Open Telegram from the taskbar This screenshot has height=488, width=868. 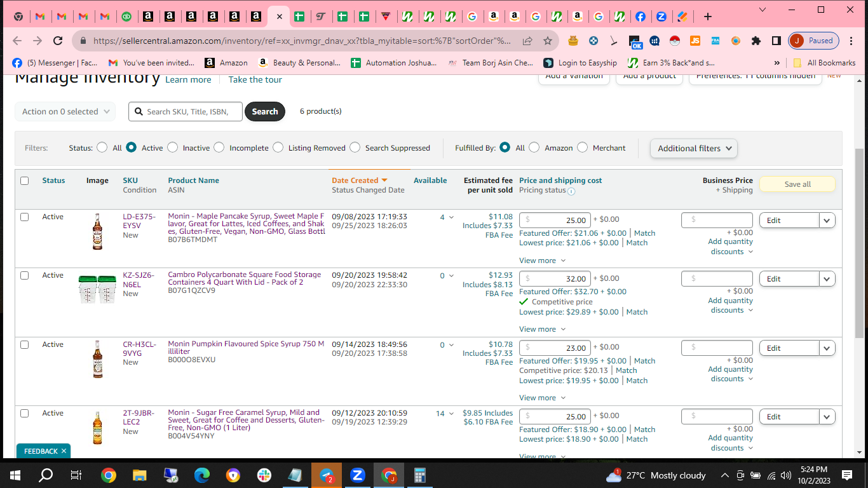pyautogui.click(x=327, y=475)
